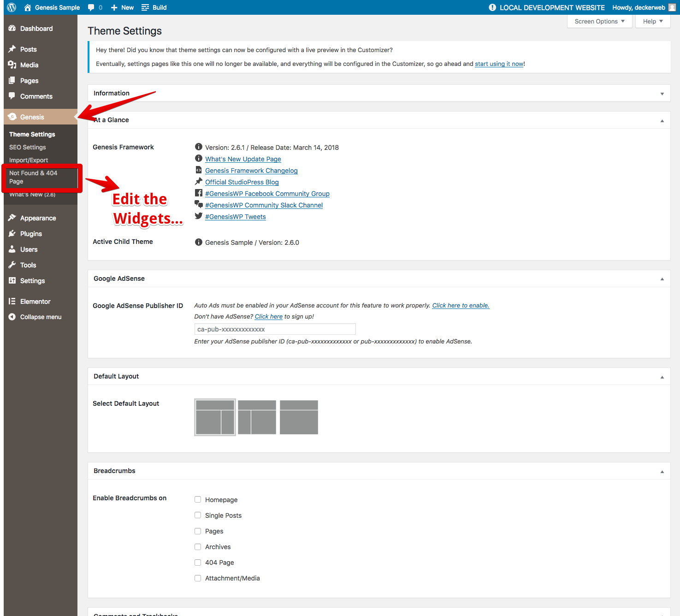Collapse the Google AdSense panel
The width and height of the screenshot is (680, 616).
coord(662,279)
